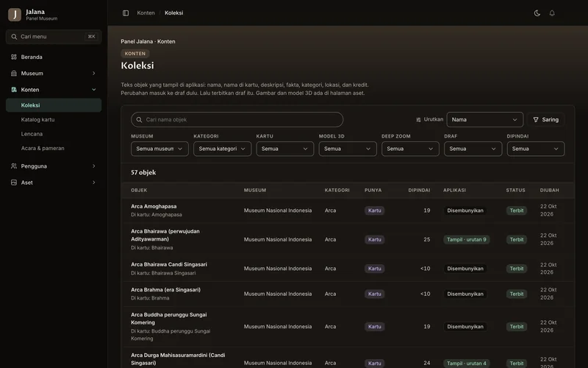Open the Model 3D filter dropdown
The image size is (588, 368).
point(347,149)
